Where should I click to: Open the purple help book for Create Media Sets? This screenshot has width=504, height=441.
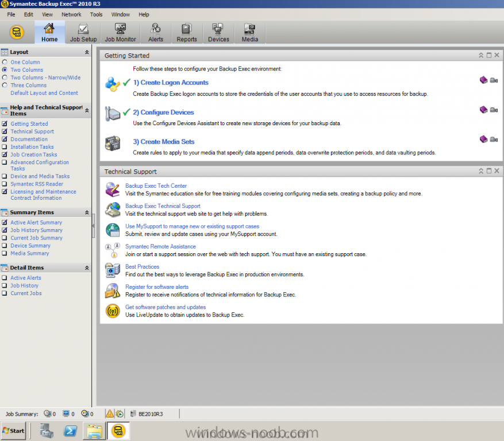483,139
